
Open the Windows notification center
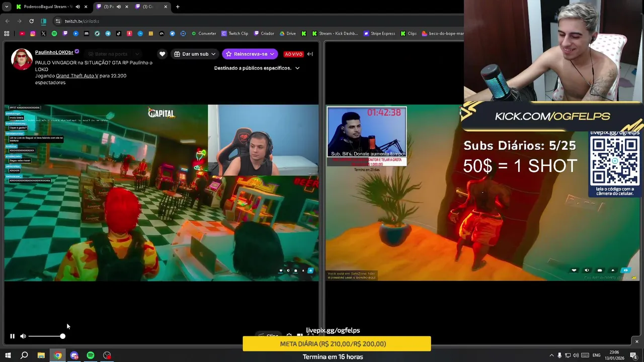click(x=633, y=355)
